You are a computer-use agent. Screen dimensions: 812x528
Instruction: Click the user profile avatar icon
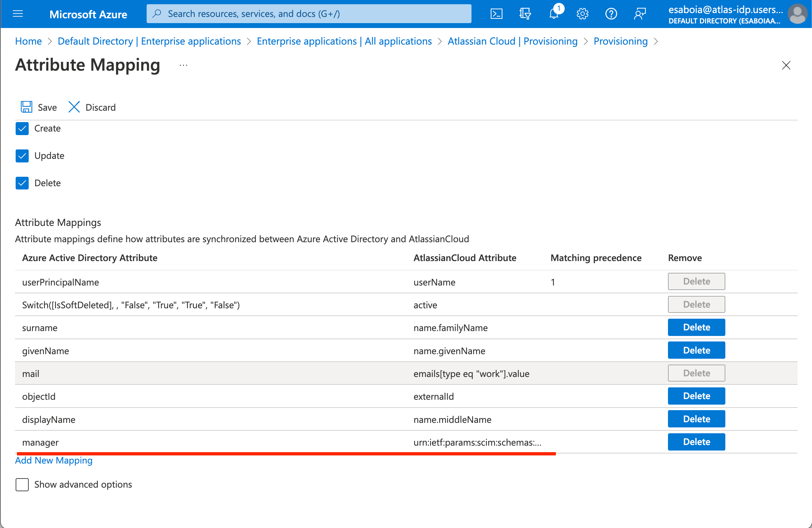(x=797, y=13)
